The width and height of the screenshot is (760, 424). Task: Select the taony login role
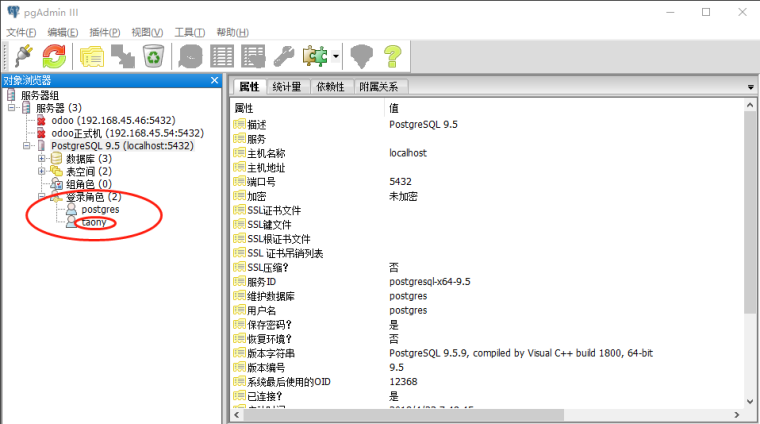94,222
